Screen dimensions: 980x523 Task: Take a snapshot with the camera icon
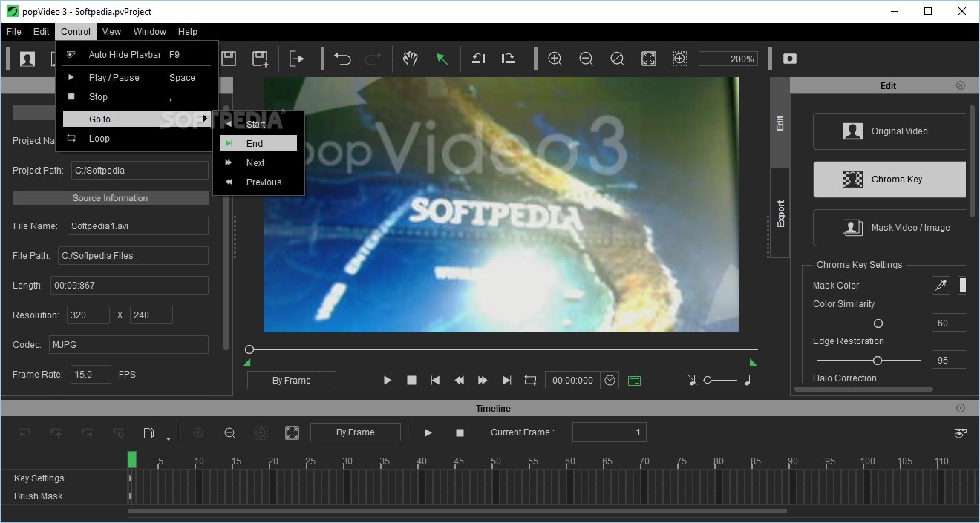790,59
